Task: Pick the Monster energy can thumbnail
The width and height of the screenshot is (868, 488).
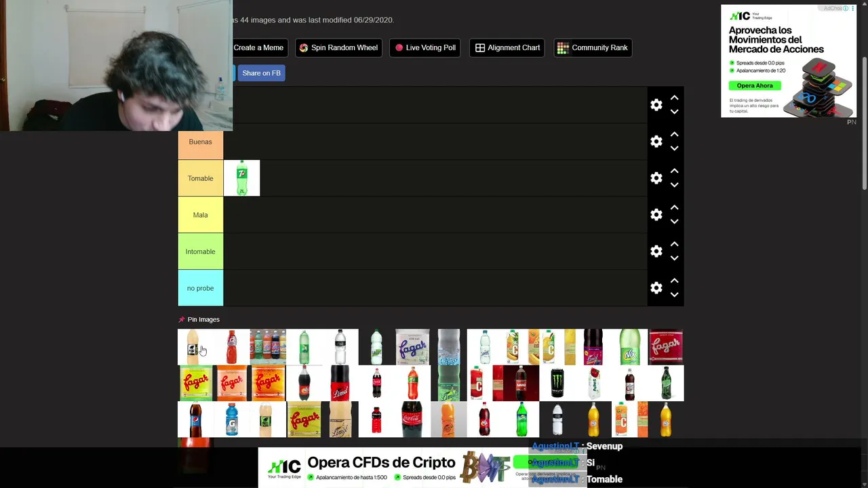Action: coord(557,383)
